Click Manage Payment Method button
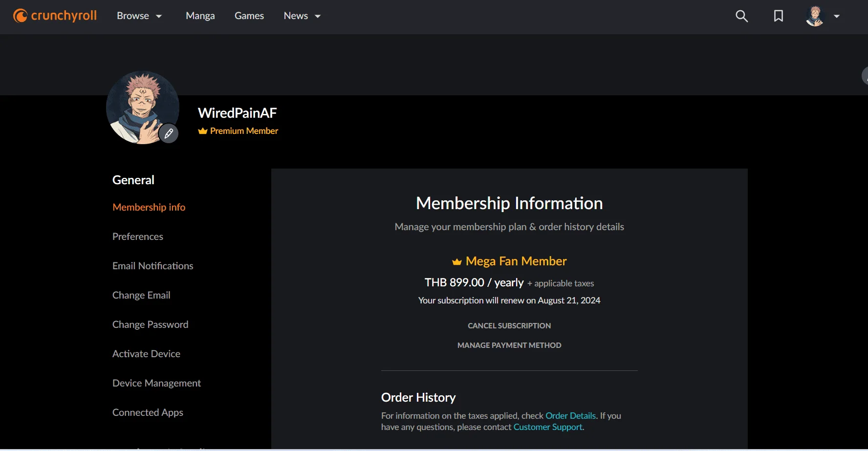 509,345
